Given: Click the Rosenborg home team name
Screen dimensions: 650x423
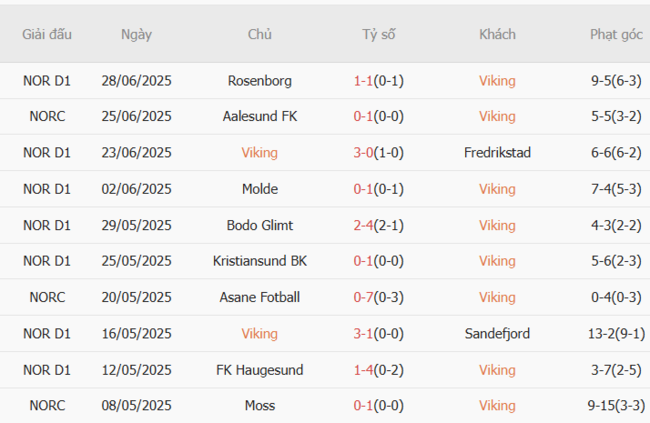Looking at the screenshot, I should coord(260,81).
